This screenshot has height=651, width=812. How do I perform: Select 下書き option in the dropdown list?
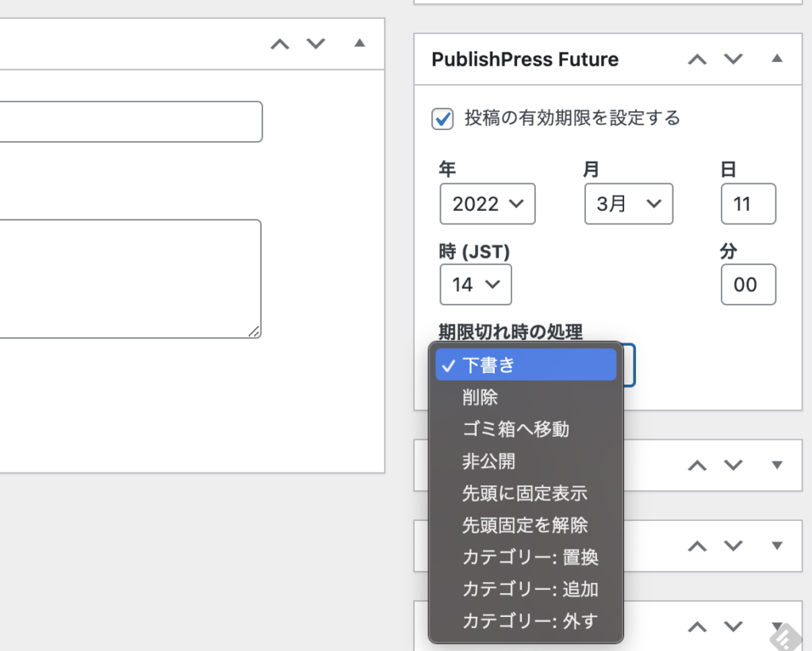point(526,365)
